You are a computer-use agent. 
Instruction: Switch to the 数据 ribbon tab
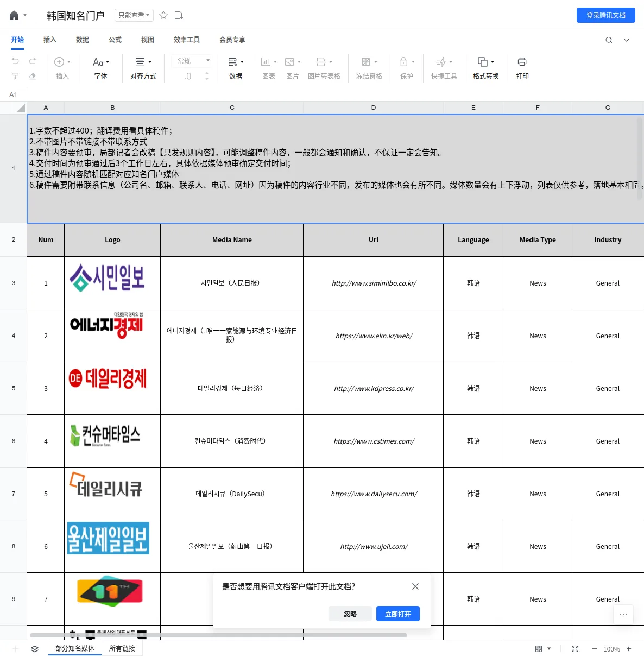tap(83, 40)
